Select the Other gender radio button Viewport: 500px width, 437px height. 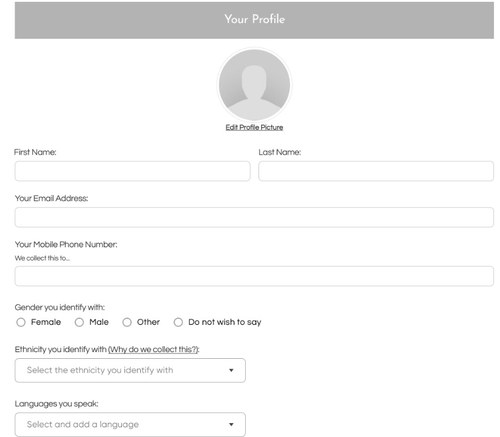[x=127, y=322]
